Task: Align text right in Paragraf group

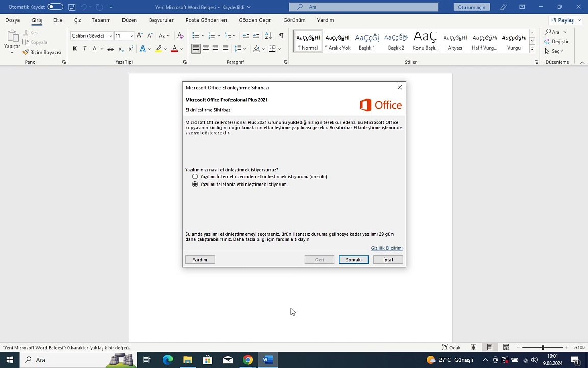Action: click(215, 49)
